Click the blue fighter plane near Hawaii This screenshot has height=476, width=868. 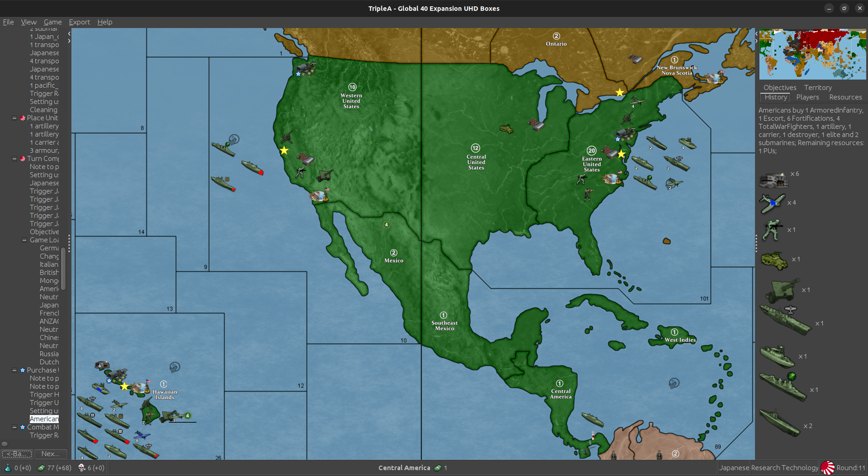click(x=142, y=435)
